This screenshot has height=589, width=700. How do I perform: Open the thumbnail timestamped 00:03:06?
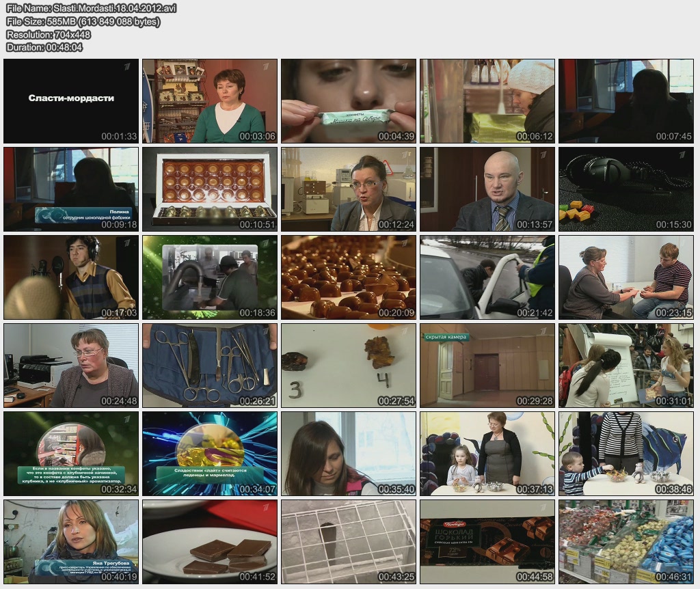pos(210,100)
